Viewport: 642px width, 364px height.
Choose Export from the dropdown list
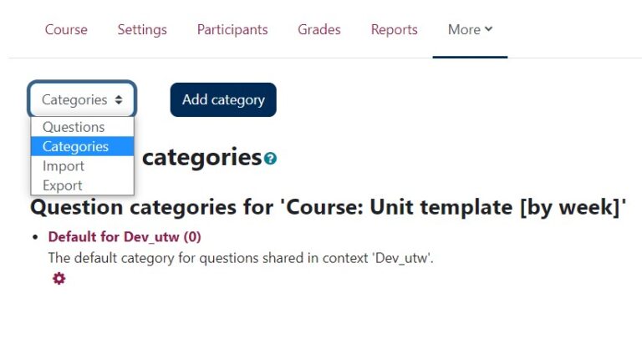(x=63, y=185)
